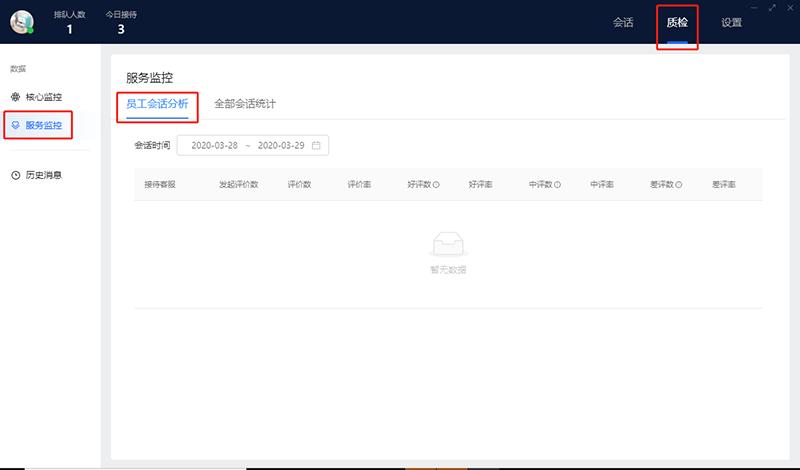Click the 排队人数 queue count indicator
The width and height of the screenshot is (800, 470).
click(69, 22)
